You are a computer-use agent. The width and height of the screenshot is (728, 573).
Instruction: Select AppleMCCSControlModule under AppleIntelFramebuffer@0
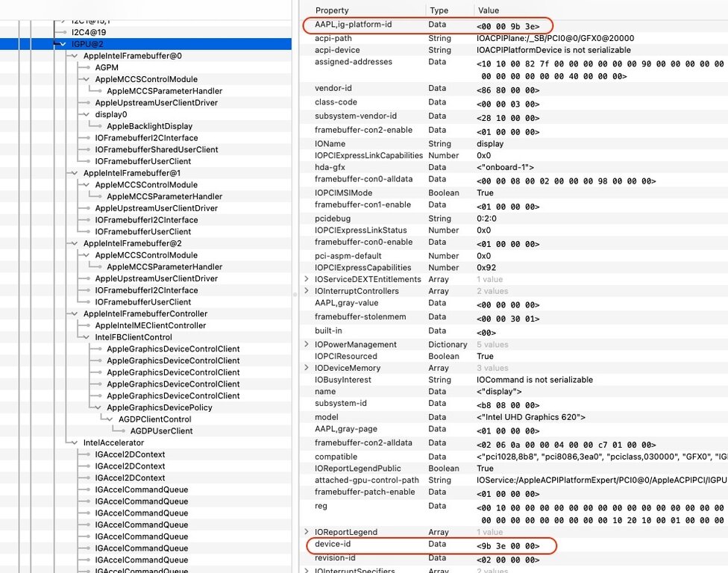point(146,79)
